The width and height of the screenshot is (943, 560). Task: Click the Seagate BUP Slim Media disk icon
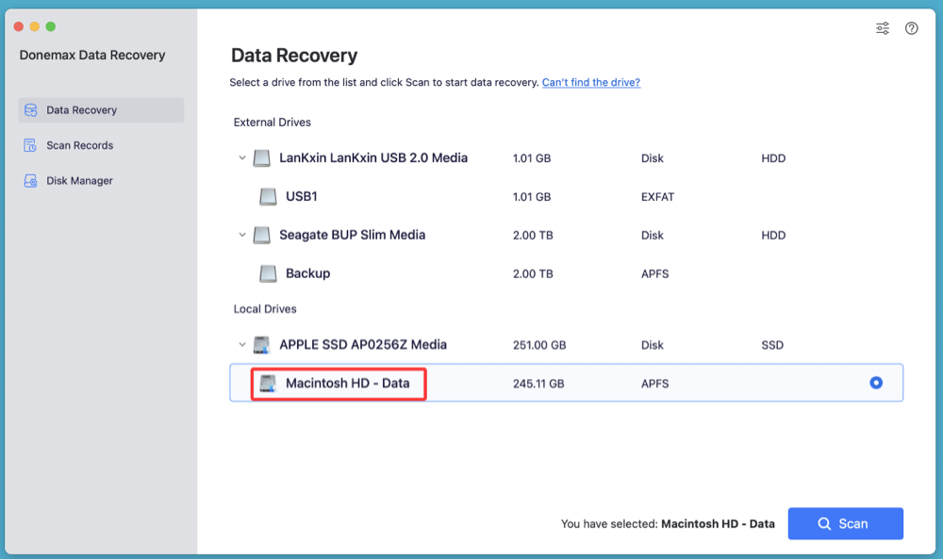[x=261, y=235]
